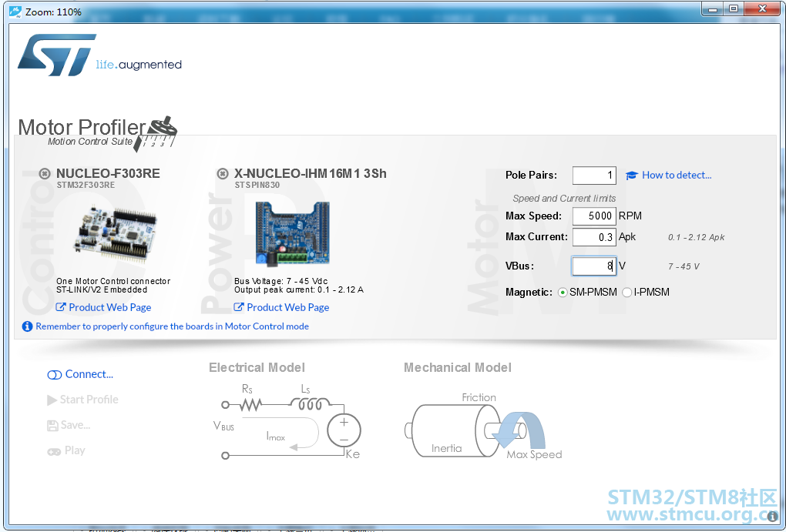This screenshot has width=786, height=532.
Task: Click external link icon under STSPIN830 board
Action: point(239,307)
